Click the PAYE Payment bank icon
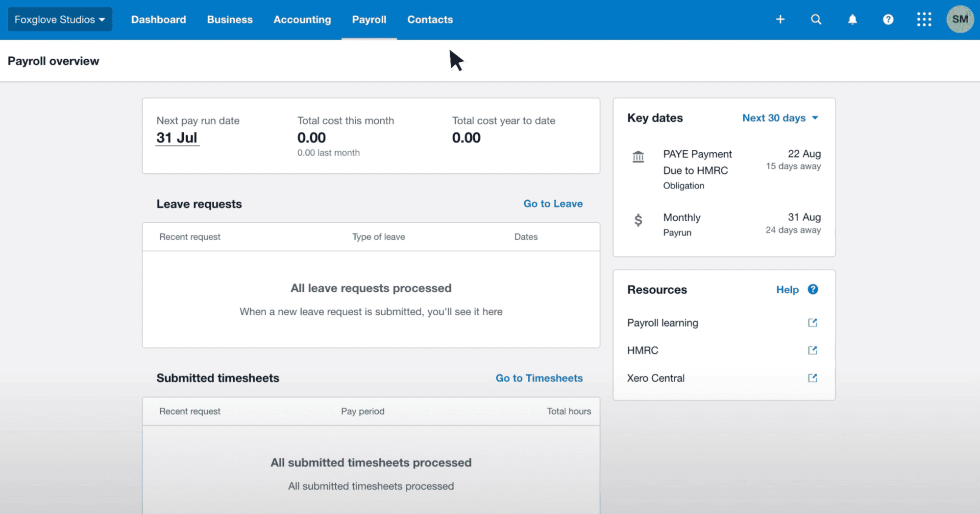 click(x=638, y=157)
